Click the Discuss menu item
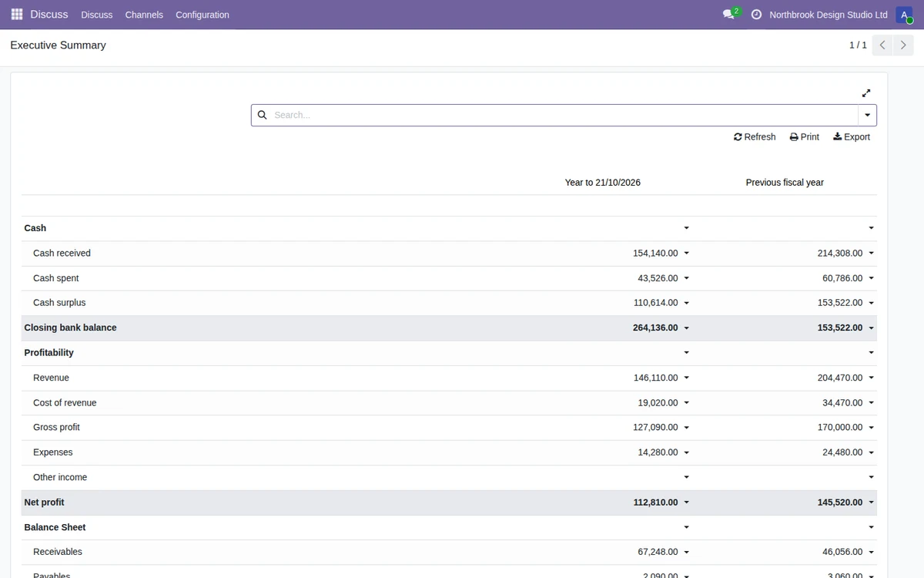The width and height of the screenshot is (924, 578). click(x=97, y=15)
